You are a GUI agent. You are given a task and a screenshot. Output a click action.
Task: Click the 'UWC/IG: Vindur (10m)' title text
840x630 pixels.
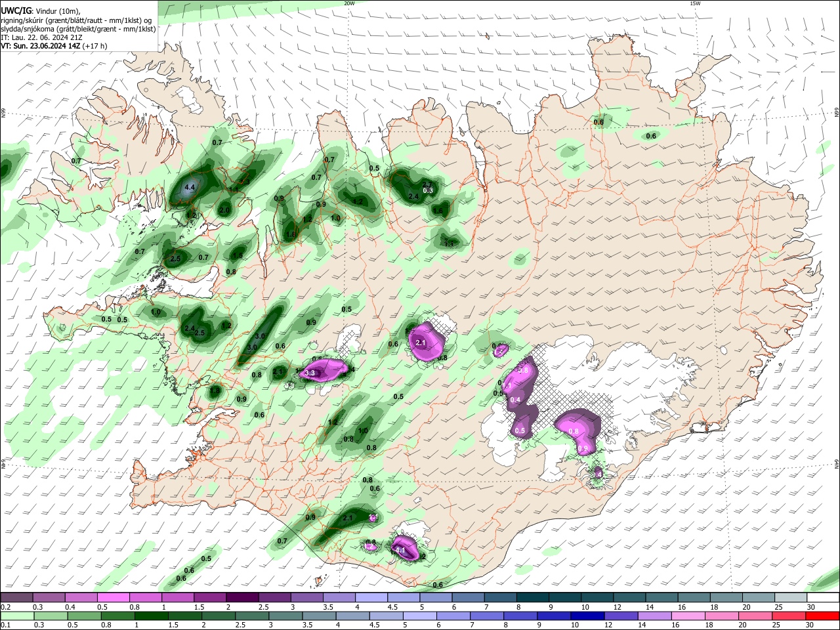[x=40, y=11]
